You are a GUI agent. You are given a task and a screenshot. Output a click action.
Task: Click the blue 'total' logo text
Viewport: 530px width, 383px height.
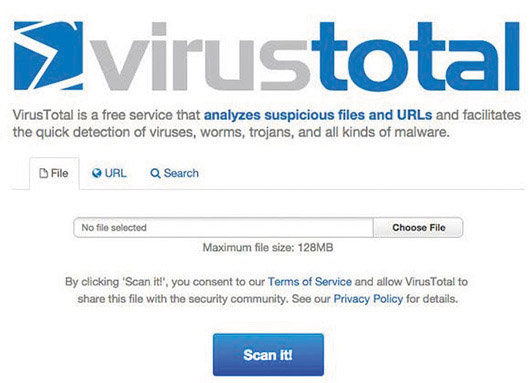coord(416,56)
